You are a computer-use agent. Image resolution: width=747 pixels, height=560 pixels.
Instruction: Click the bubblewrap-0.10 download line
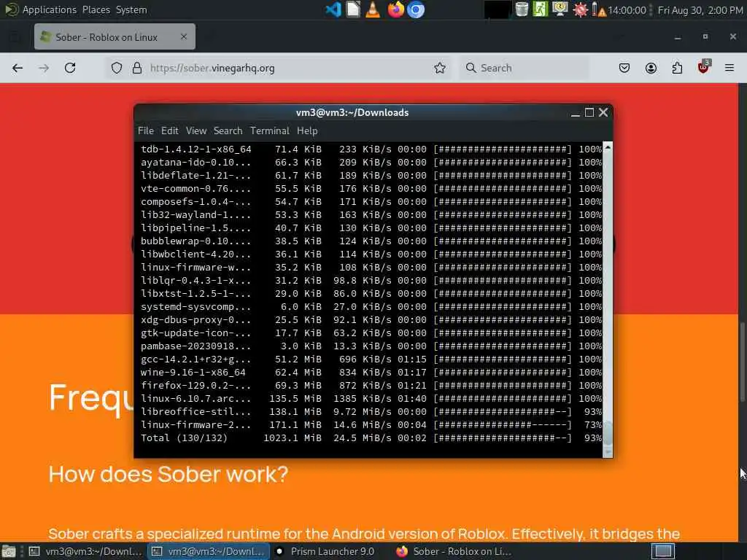371,241
